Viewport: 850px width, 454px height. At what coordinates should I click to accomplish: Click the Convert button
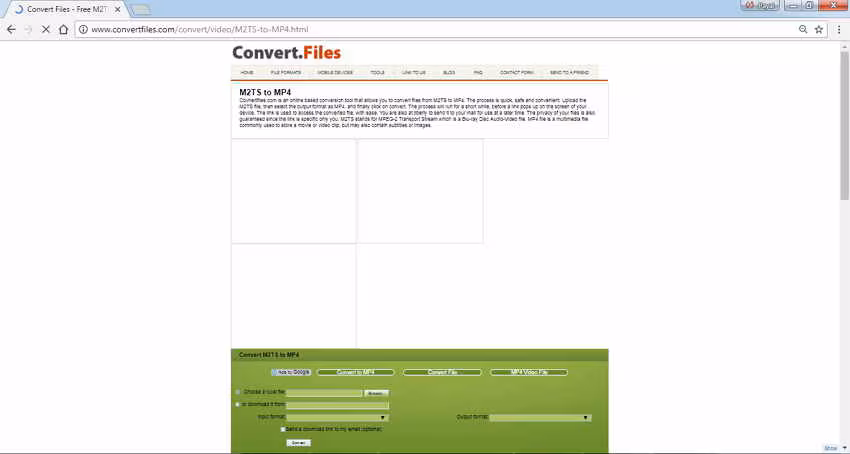click(x=299, y=443)
